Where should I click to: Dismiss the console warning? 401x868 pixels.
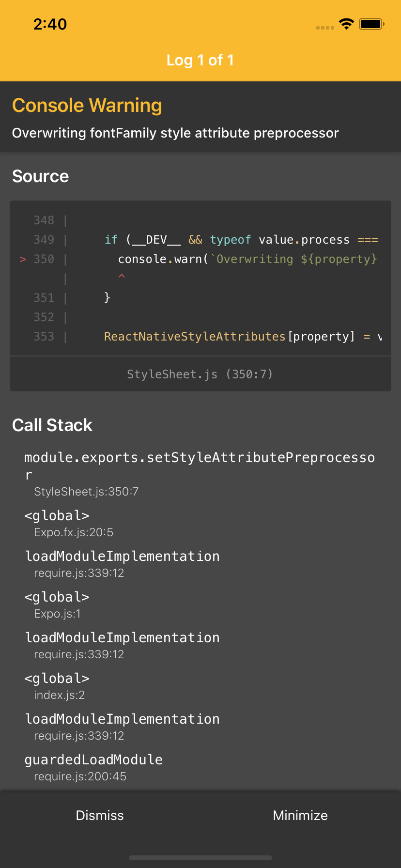click(x=100, y=815)
